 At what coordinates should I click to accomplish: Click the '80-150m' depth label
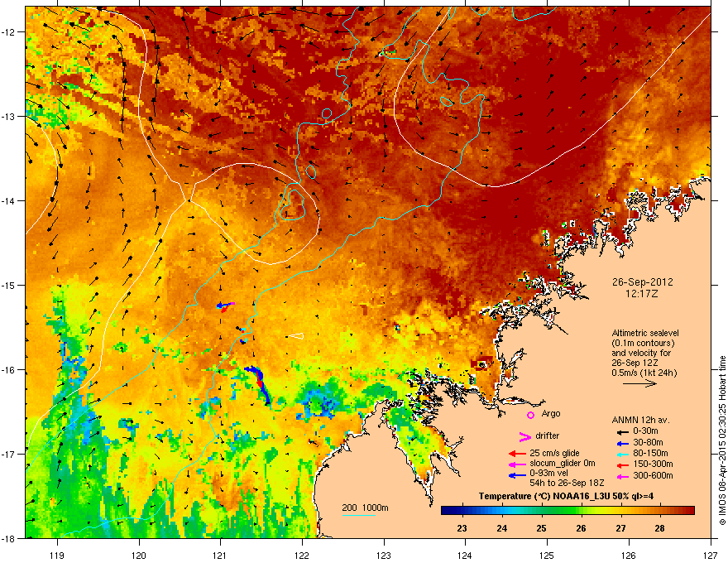pos(650,453)
